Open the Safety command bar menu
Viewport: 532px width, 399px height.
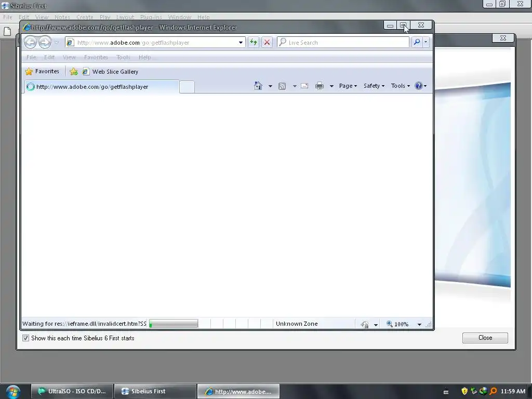point(374,86)
